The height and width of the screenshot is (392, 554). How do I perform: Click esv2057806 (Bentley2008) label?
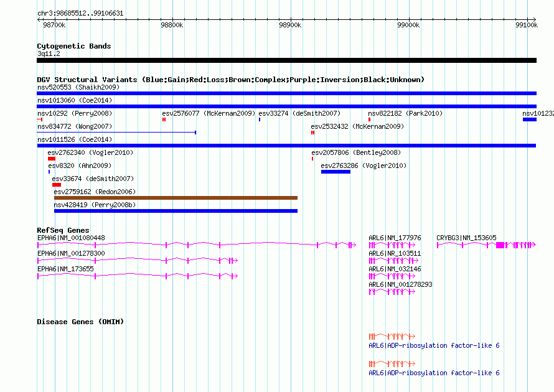point(356,152)
